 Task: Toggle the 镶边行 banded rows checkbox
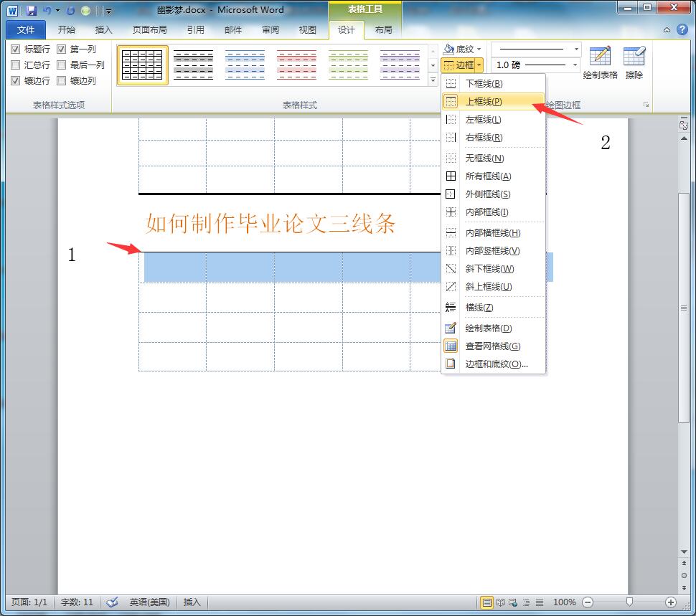(x=16, y=81)
